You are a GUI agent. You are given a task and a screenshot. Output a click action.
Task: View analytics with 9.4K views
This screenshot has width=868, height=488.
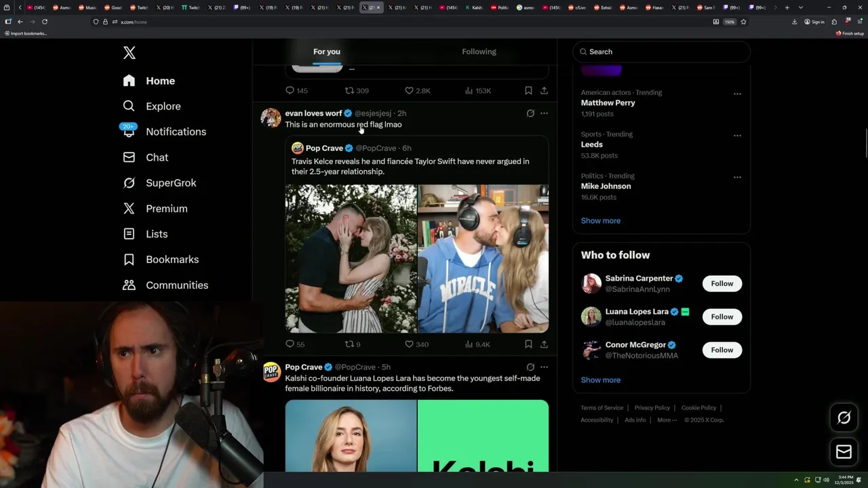(x=477, y=344)
